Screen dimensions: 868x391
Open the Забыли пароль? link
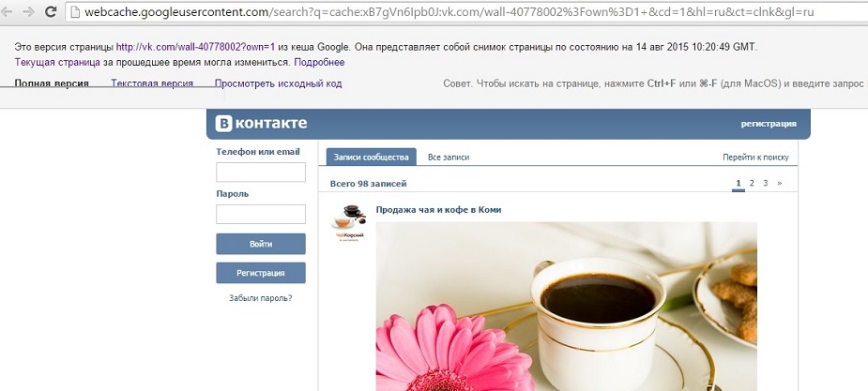point(261,298)
